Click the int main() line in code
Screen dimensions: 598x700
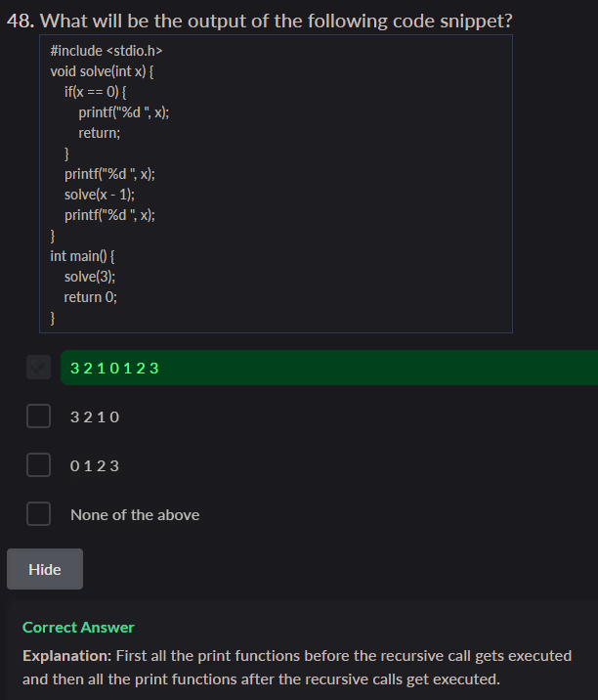point(83,256)
